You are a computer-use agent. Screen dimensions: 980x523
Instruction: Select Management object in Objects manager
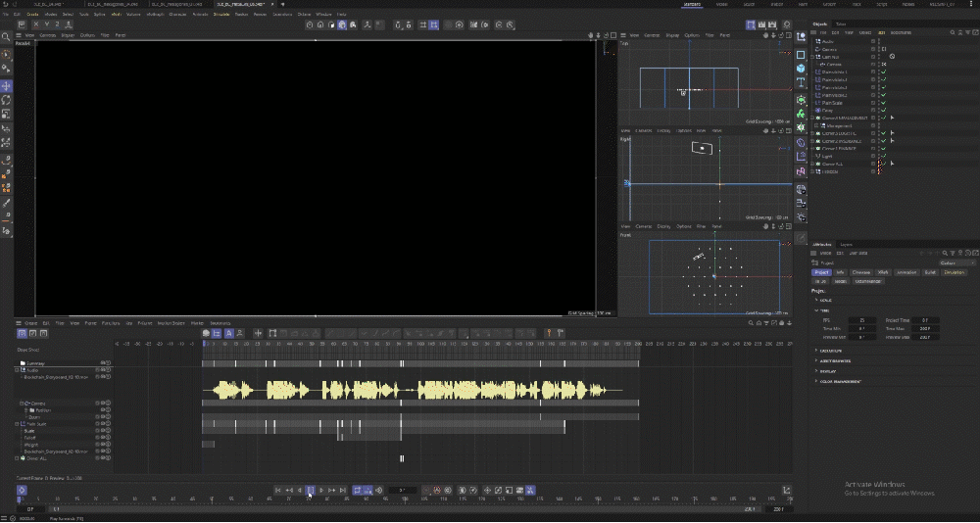point(840,125)
